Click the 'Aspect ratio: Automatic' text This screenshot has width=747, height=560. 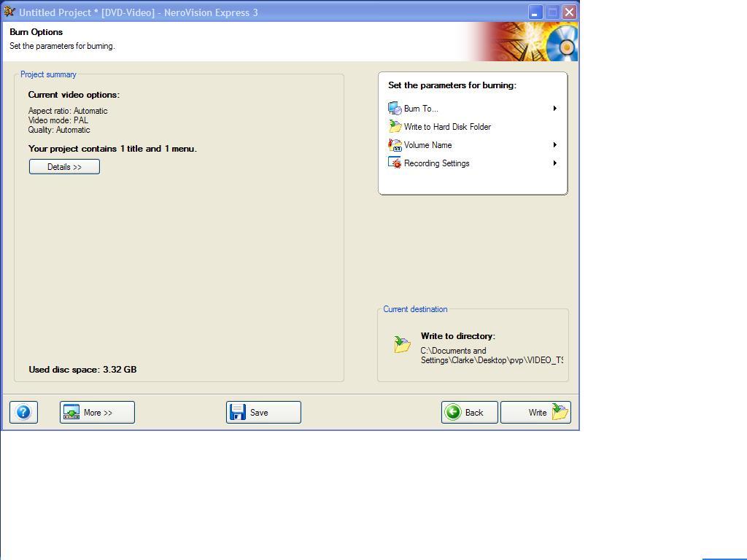(68, 111)
